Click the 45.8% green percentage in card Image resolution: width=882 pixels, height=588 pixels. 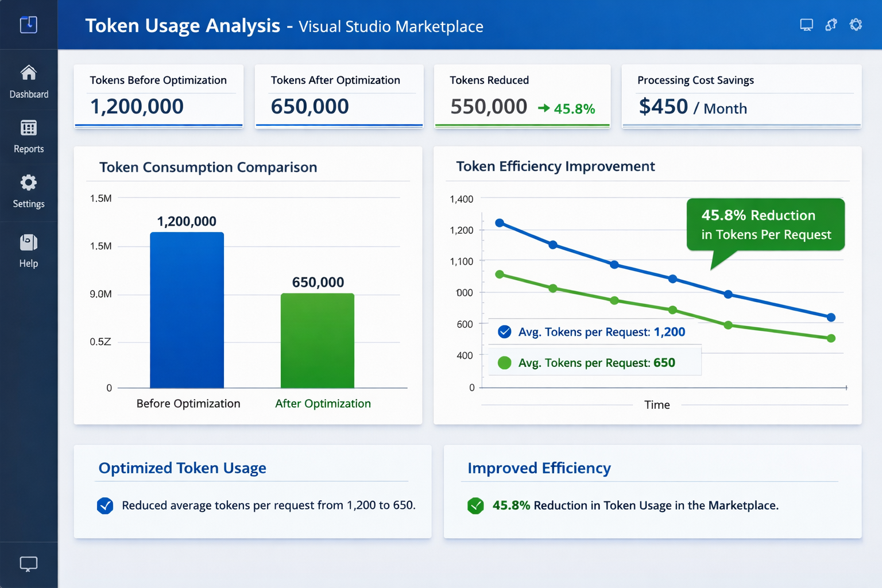pyautogui.click(x=574, y=109)
